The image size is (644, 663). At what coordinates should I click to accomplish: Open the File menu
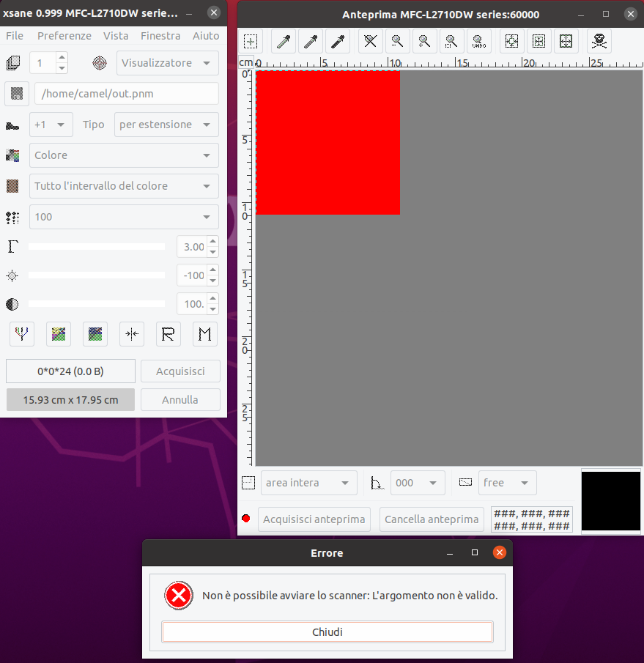tap(15, 36)
